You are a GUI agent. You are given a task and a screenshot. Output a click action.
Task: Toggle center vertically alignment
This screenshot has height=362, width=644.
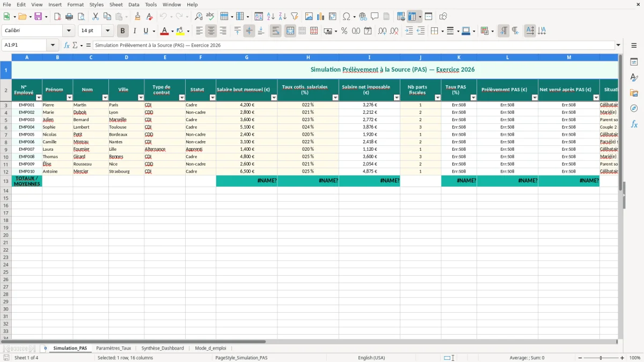point(249,31)
